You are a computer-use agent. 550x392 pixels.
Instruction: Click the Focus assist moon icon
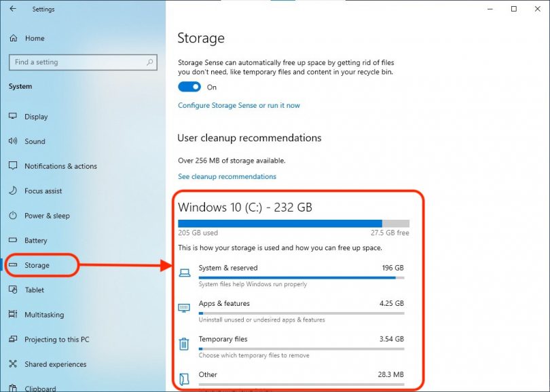pos(13,191)
